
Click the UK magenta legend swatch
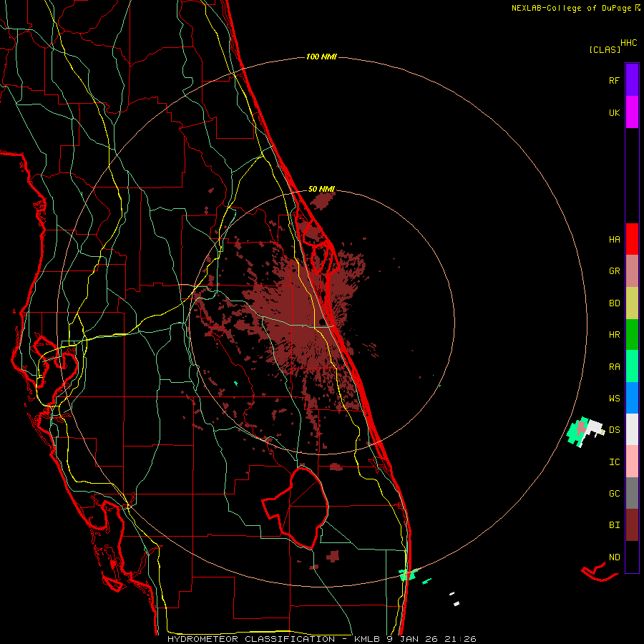[632, 112]
